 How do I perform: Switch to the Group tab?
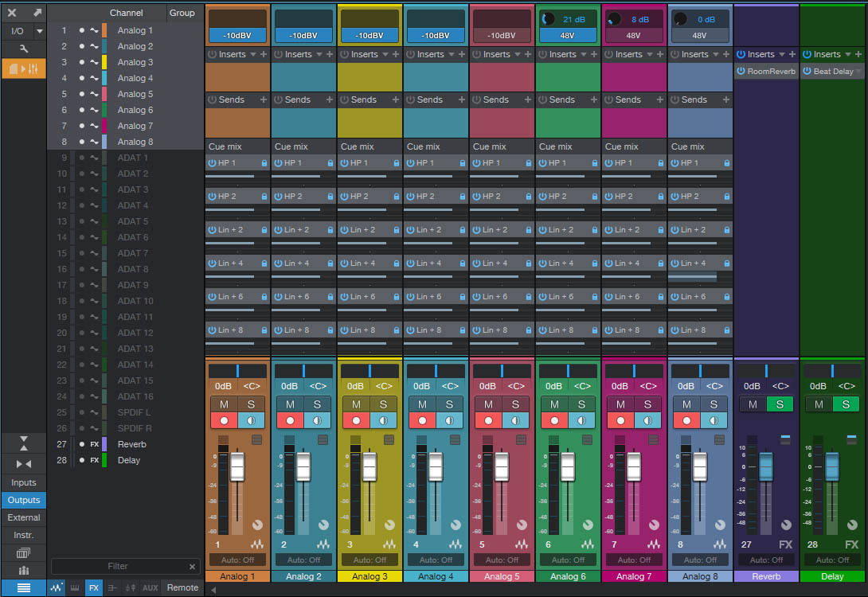pyautogui.click(x=182, y=13)
